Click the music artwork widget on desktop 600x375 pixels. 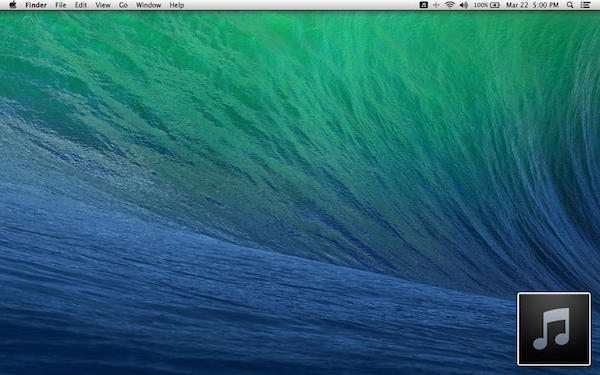point(554,329)
